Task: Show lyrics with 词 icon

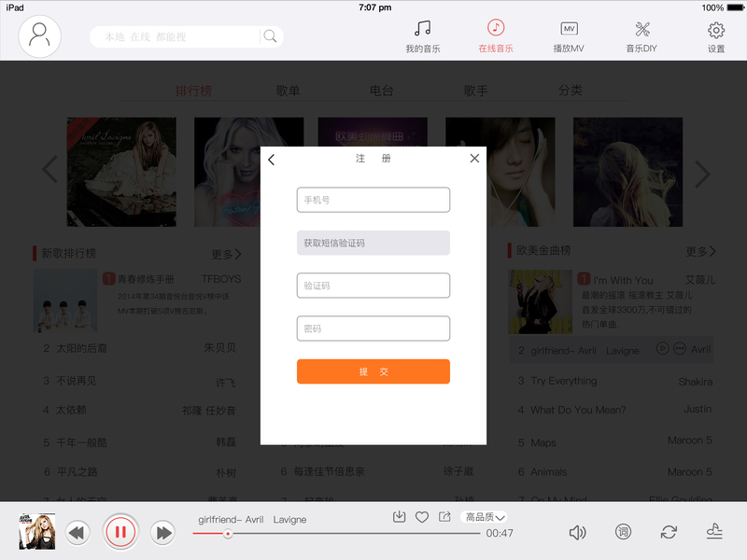Action: pos(623,531)
